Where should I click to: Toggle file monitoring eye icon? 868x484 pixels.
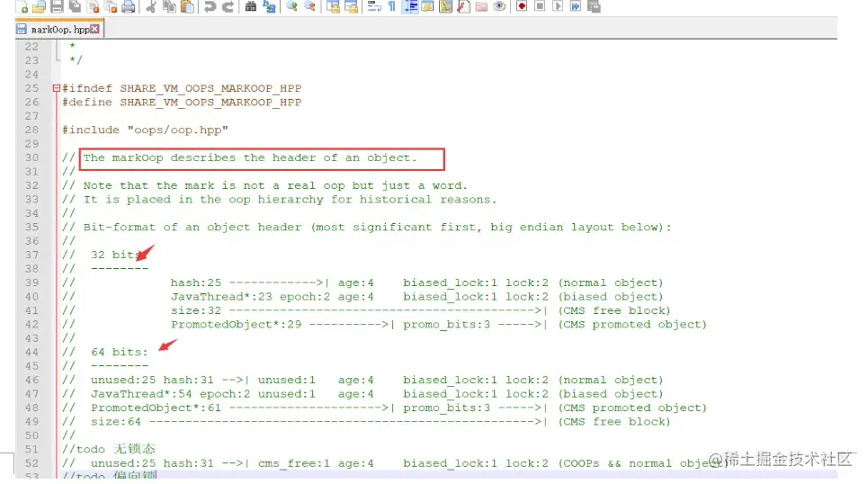(x=499, y=6)
